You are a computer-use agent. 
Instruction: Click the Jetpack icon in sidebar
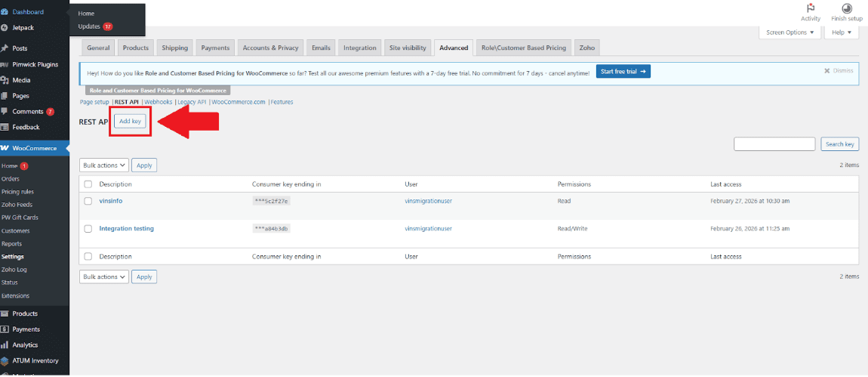(5, 28)
